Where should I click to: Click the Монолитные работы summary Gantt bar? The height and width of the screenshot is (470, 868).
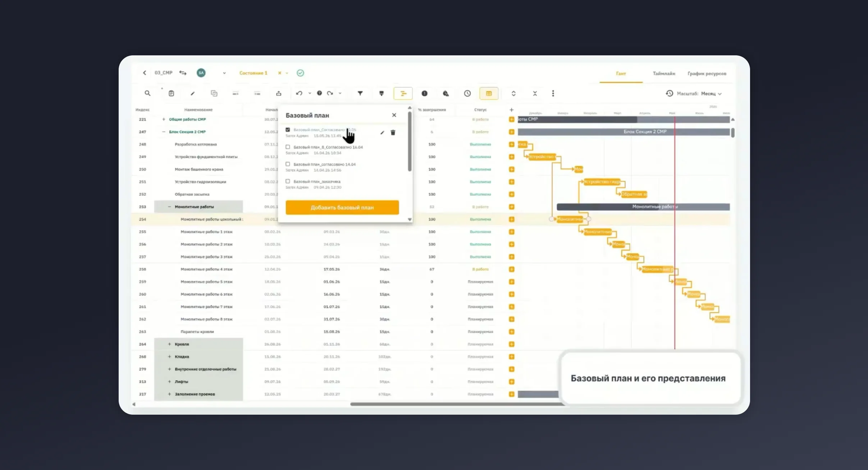tap(643, 207)
